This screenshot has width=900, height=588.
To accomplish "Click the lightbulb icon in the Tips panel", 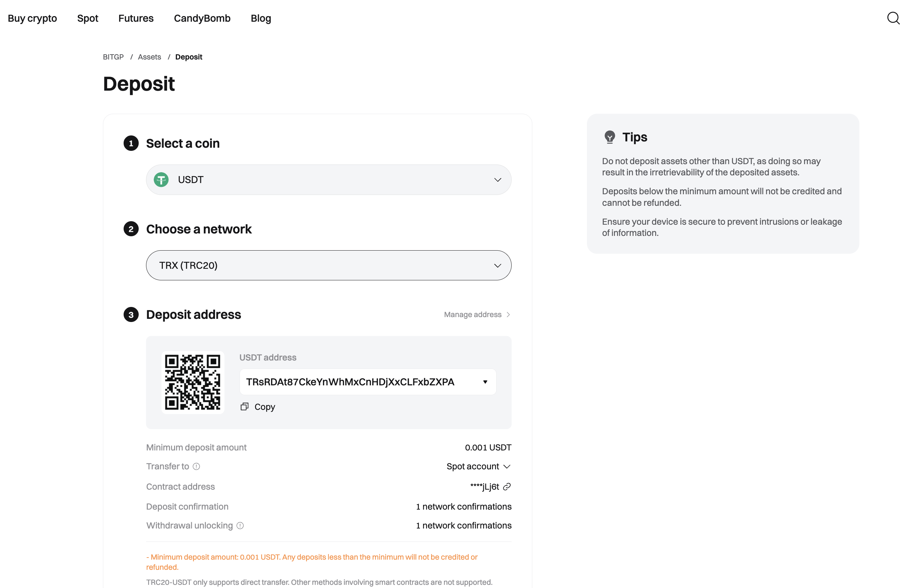I will pos(610,137).
